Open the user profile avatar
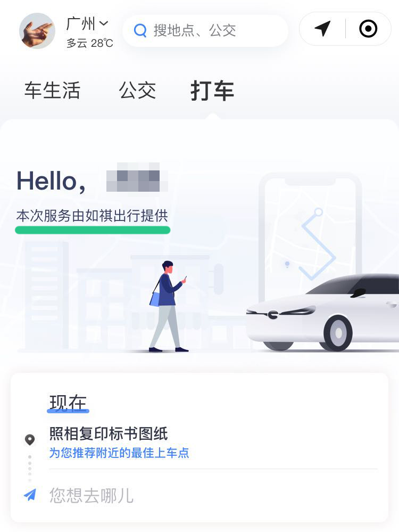 [37, 31]
